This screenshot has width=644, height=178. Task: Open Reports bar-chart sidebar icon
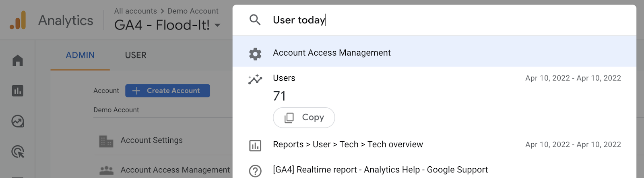[x=18, y=91]
